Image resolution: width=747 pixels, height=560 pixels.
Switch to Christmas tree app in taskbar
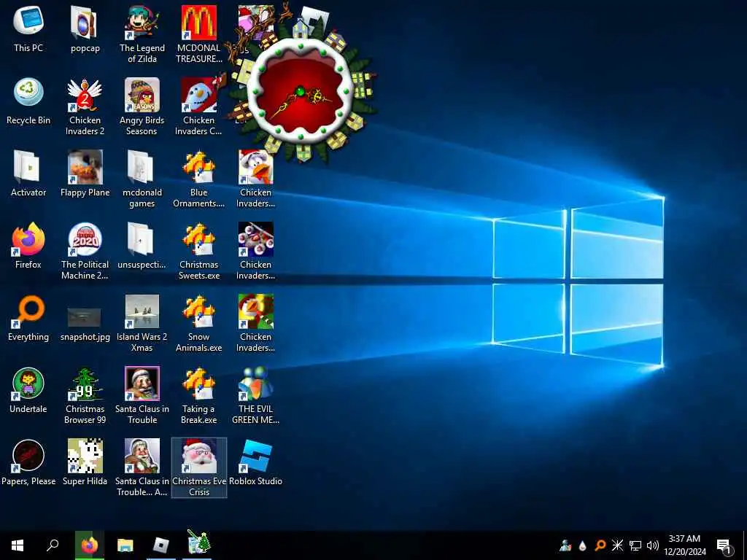click(198, 545)
